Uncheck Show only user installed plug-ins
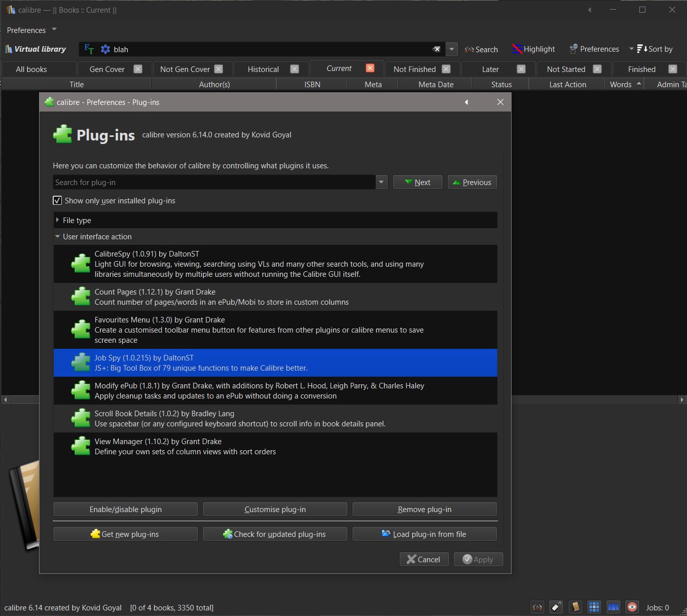This screenshot has width=687, height=616. coord(58,201)
